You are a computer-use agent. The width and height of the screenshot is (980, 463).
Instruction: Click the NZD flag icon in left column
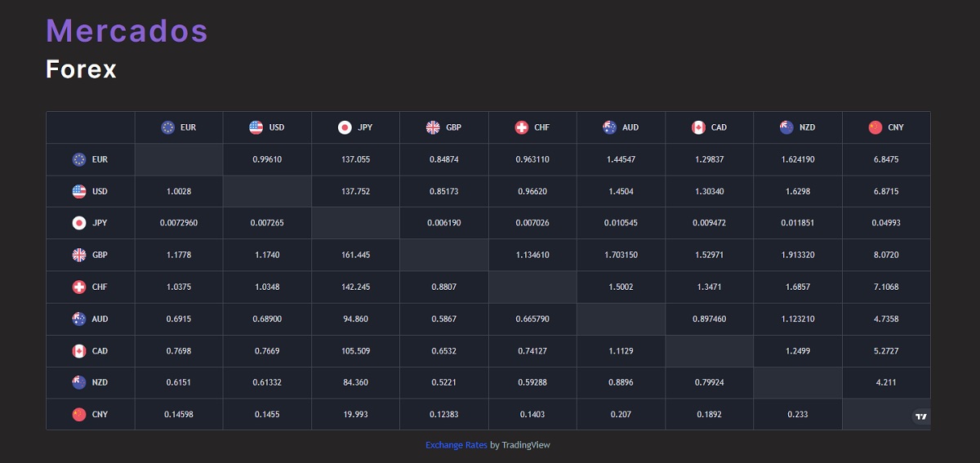[79, 382]
